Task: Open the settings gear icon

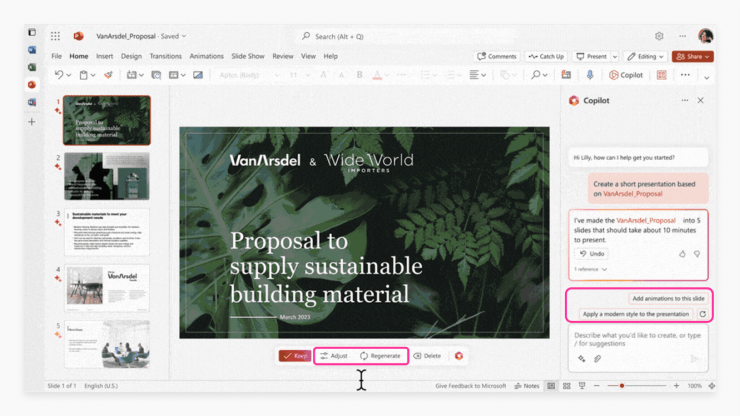Action: tap(659, 36)
